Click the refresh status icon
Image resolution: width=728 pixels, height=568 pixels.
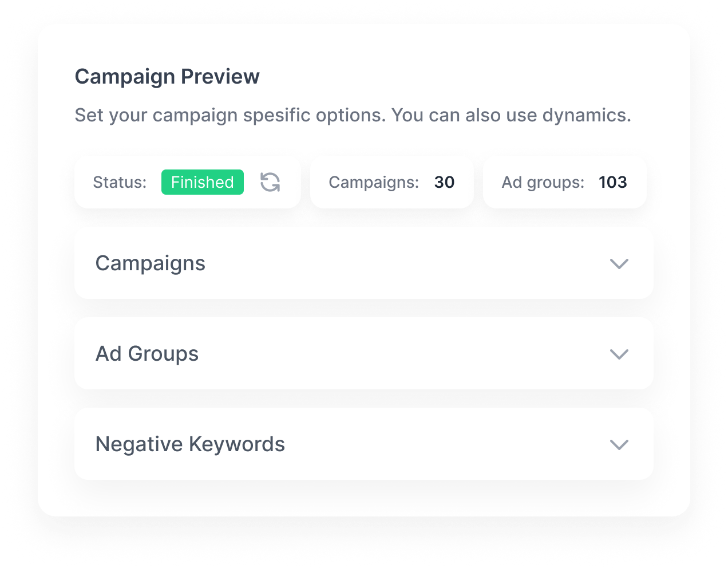pos(270,182)
